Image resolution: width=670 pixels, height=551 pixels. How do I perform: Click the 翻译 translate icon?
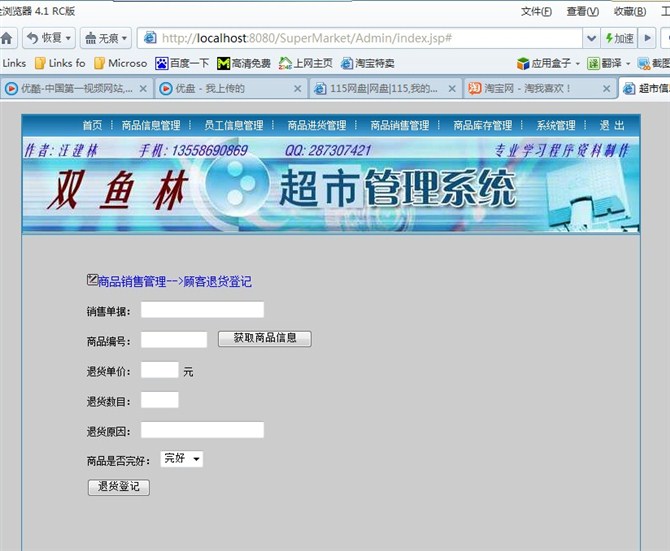coord(607,63)
